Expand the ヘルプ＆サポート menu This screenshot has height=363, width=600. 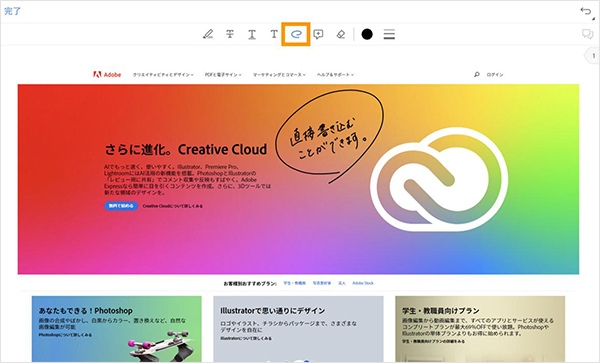click(335, 75)
